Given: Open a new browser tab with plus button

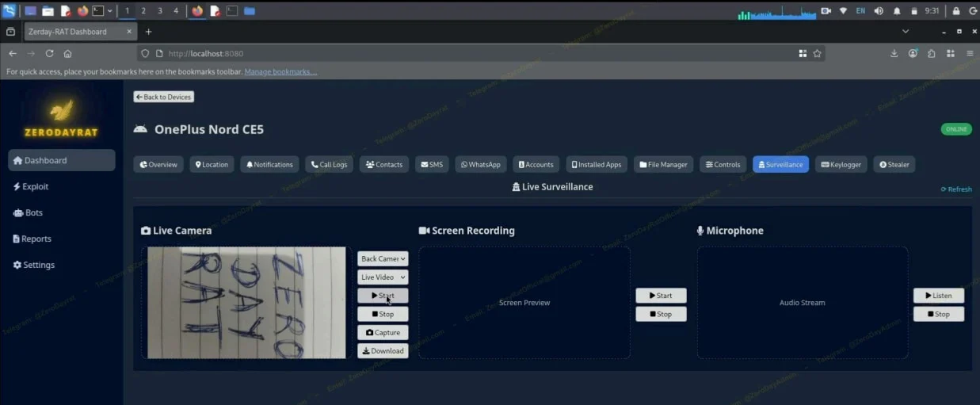Looking at the screenshot, I should (148, 32).
